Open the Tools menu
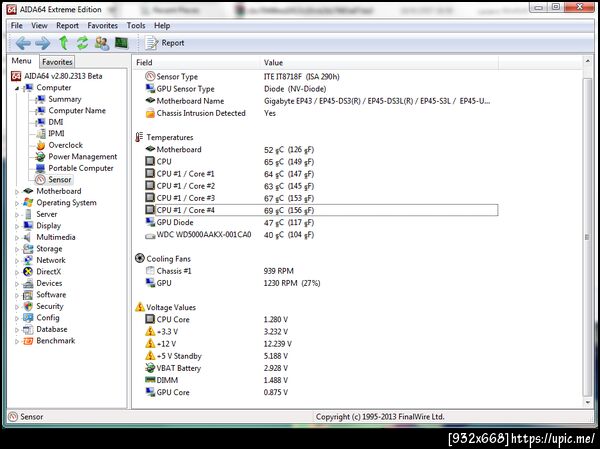The image size is (600, 449). (136, 26)
